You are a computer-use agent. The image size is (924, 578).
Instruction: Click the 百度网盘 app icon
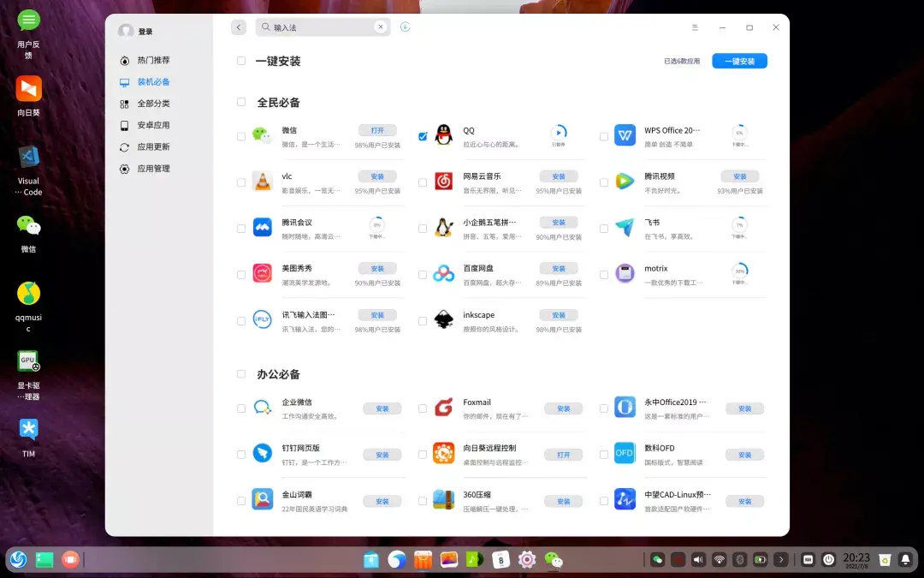click(443, 273)
